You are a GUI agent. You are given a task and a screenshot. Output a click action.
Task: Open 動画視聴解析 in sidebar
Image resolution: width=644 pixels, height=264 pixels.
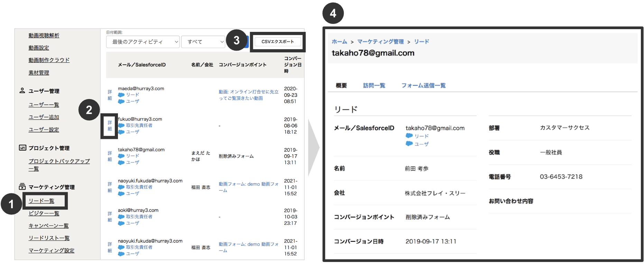point(44,35)
